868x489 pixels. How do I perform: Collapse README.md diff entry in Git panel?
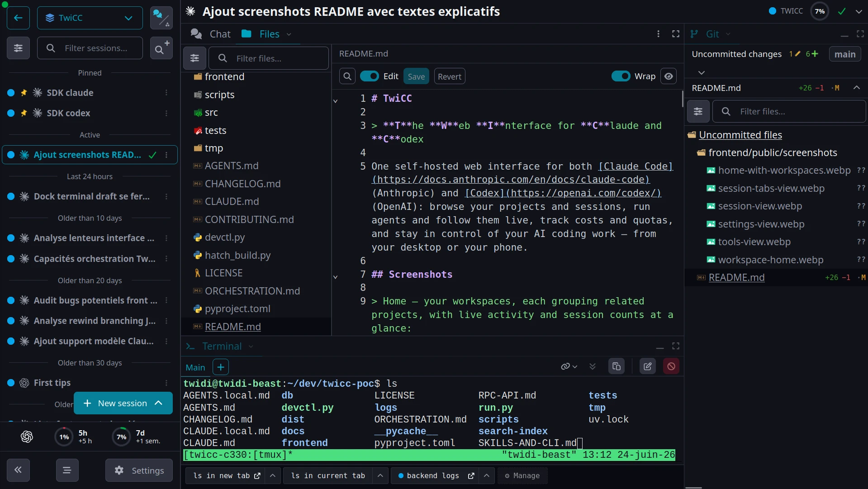(857, 88)
